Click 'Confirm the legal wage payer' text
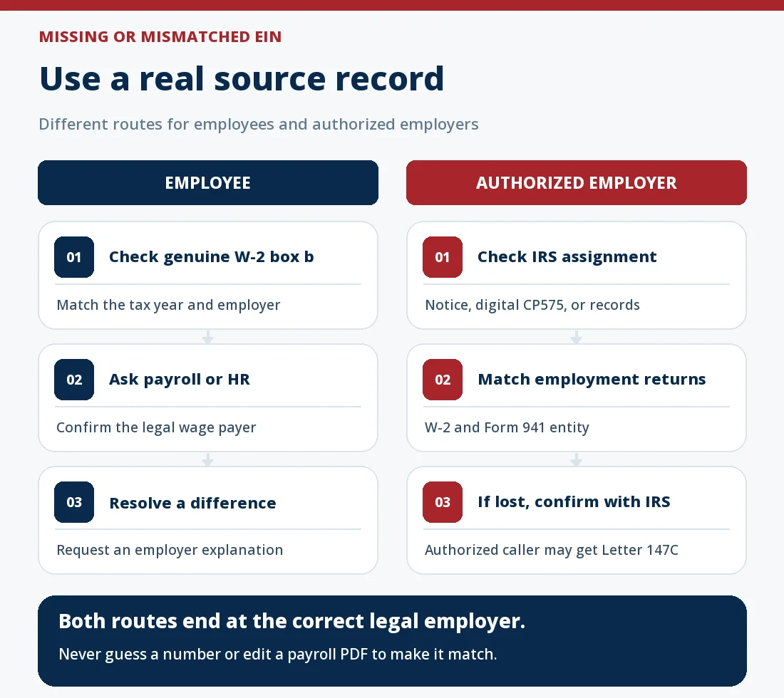This screenshot has height=698, width=784. 156,427
